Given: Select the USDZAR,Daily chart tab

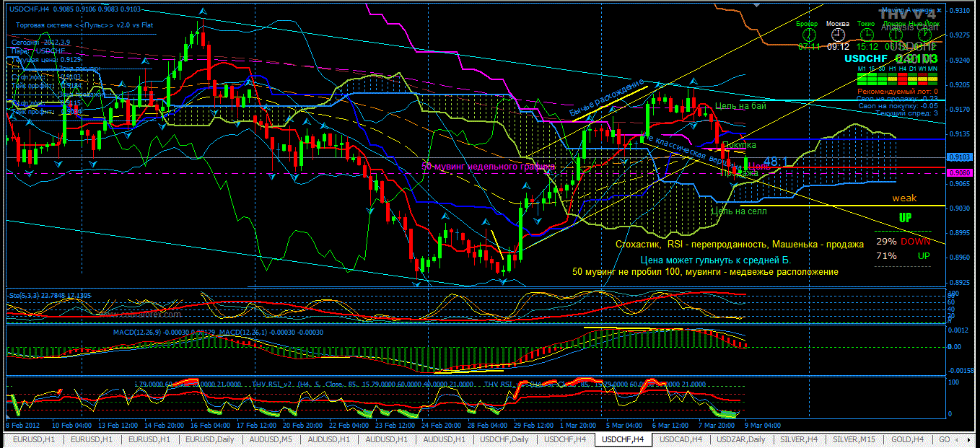Looking at the screenshot, I should [x=741, y=439].
